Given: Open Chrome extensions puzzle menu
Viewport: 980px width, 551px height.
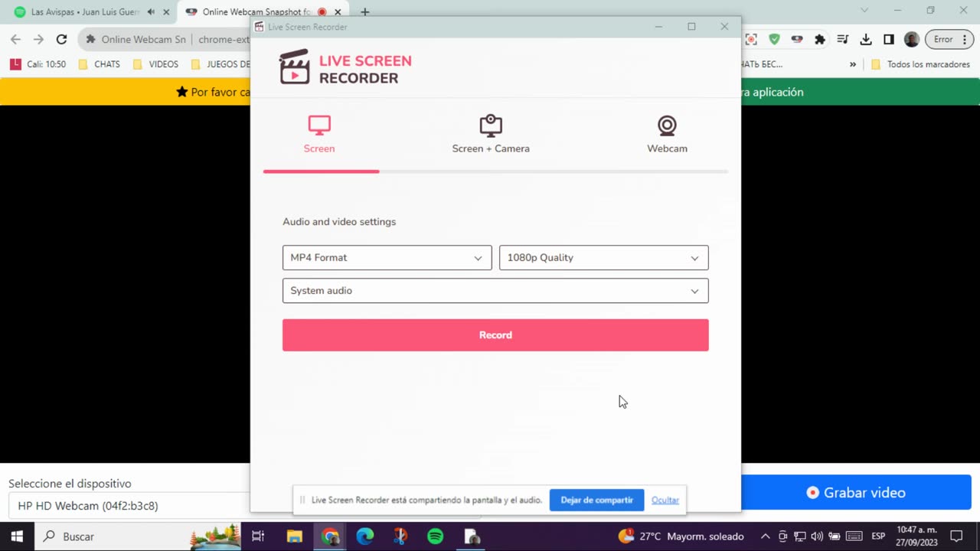Looking at the screenshot, I should (820, 40).
